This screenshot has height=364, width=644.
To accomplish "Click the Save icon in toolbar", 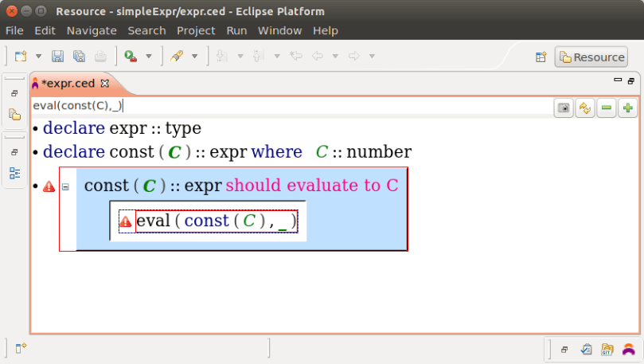I will [x=57, y=57].
